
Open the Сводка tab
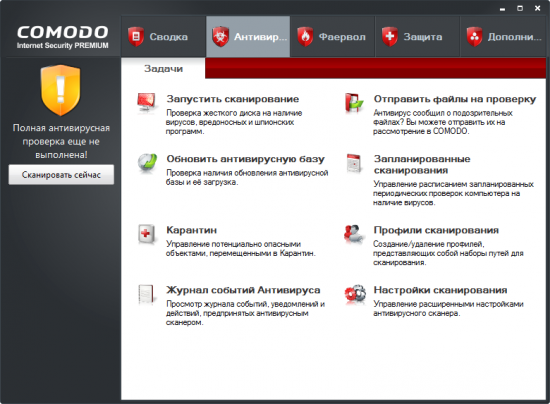163,36
